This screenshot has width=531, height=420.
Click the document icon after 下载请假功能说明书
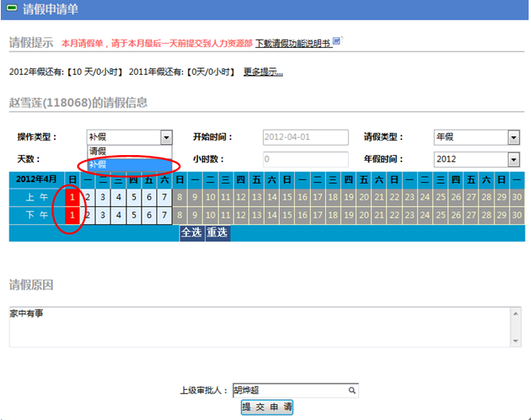click(336, 41)
